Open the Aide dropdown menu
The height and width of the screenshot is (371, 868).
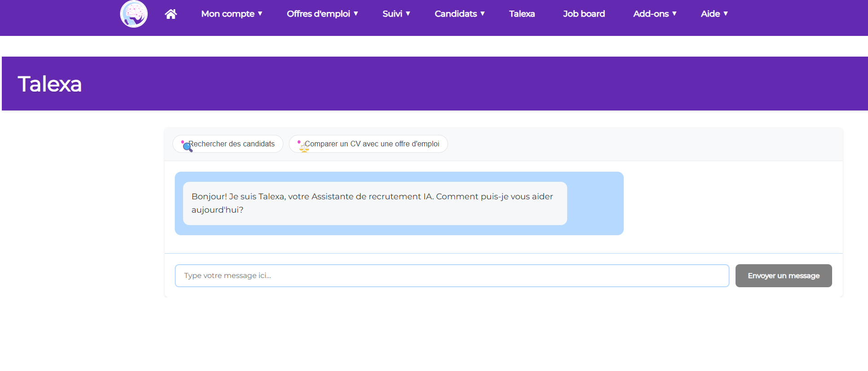click(714, 14)
